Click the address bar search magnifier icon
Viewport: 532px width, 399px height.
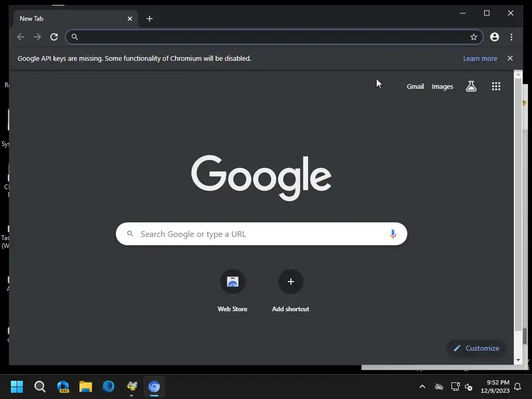pos(75,37)
